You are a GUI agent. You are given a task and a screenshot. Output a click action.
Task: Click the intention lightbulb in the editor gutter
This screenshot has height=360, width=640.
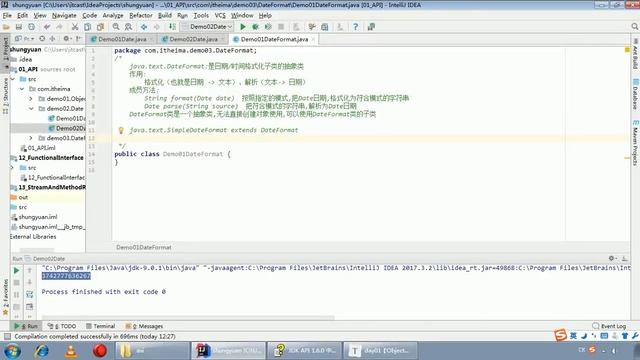click(x=121, y=130)
